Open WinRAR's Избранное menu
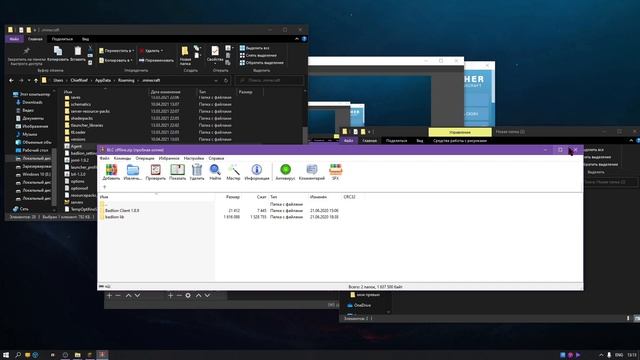The height and width of the screenshot is (360, 640). [169, 158]
